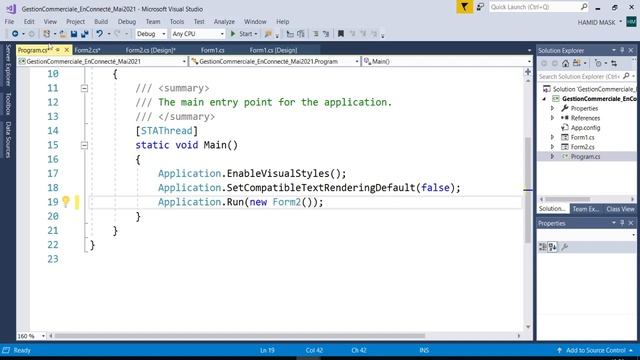Toggle Alphabetical sort in Properties panel

pos(553,247)
